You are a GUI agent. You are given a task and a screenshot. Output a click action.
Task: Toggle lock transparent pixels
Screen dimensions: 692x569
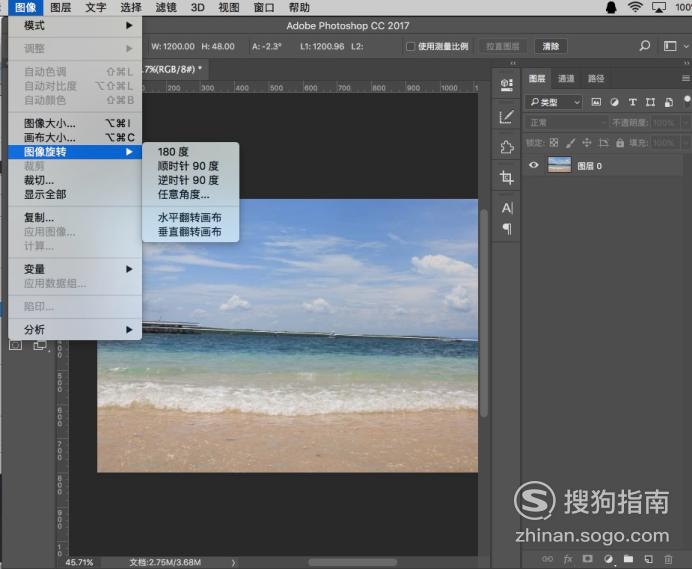tap(554, 142)
